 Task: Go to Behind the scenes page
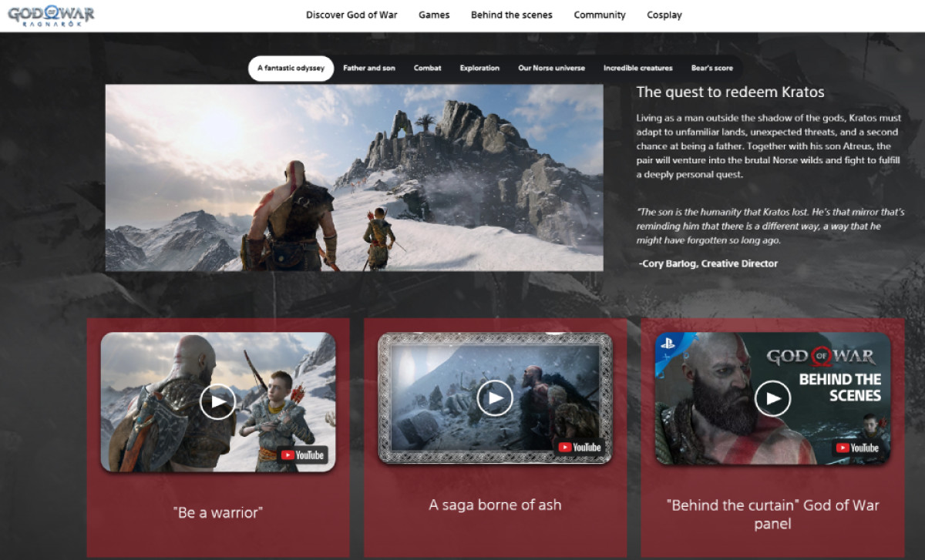point(511,15)
